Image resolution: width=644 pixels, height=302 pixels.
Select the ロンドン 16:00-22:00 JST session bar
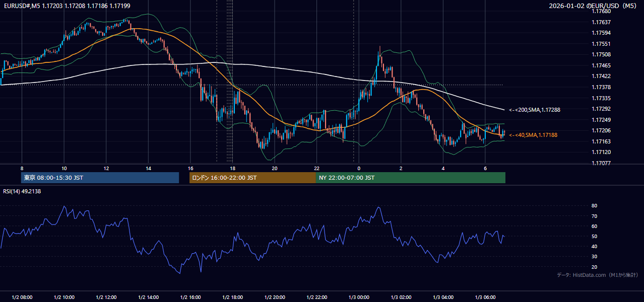pyautogui.click(x=252, y=178)
